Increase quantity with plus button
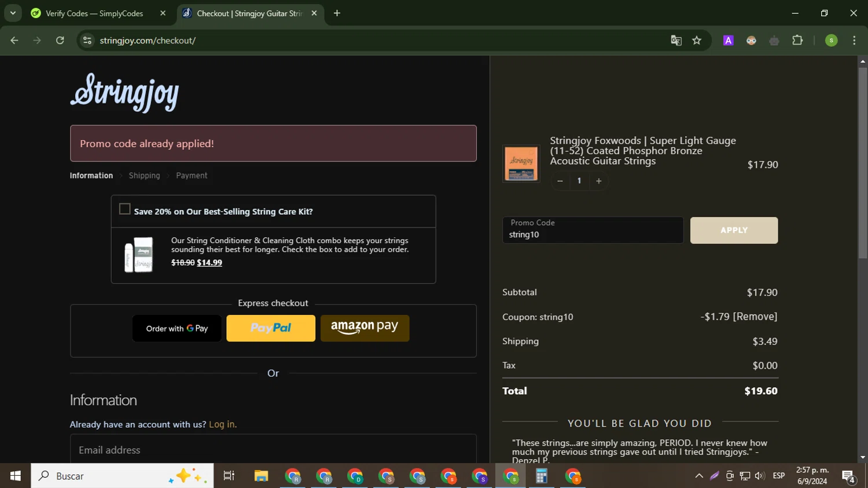This screenshot has width=868, height=488. [x=599, y=181]
